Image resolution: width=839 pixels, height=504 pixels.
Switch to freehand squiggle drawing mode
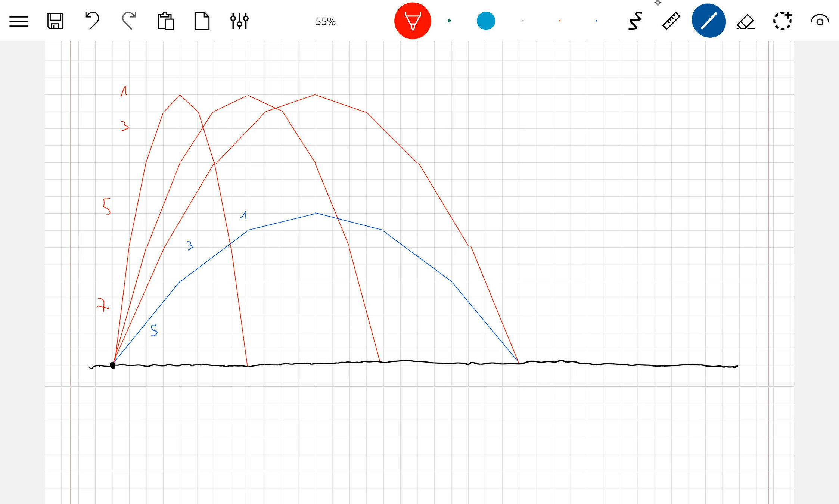634,21
